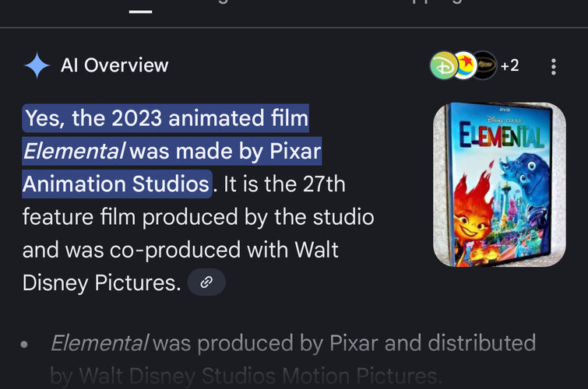Click the link chip after 'Disney Pictures.'
The image size is (588, 389).
tap(206, 282)
